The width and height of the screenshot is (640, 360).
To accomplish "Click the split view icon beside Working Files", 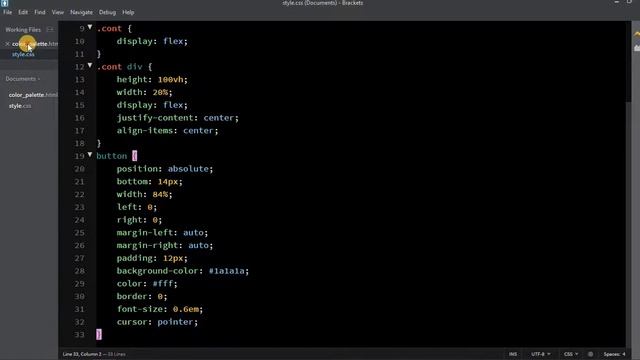I will coord(50,29).
